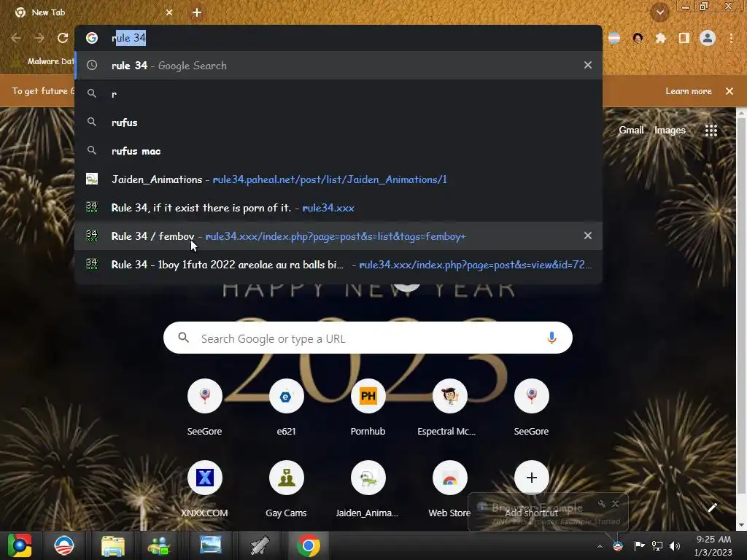
Task: Click the Start button on the taskbar
Action: point(20,545)
